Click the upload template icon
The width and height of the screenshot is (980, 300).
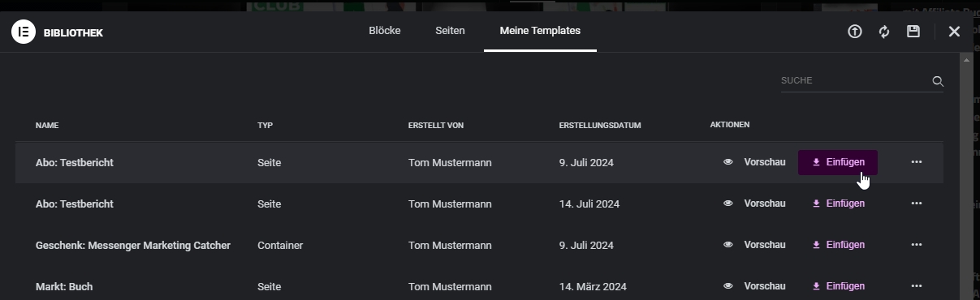pyautogui.click(x=854, y=32)
